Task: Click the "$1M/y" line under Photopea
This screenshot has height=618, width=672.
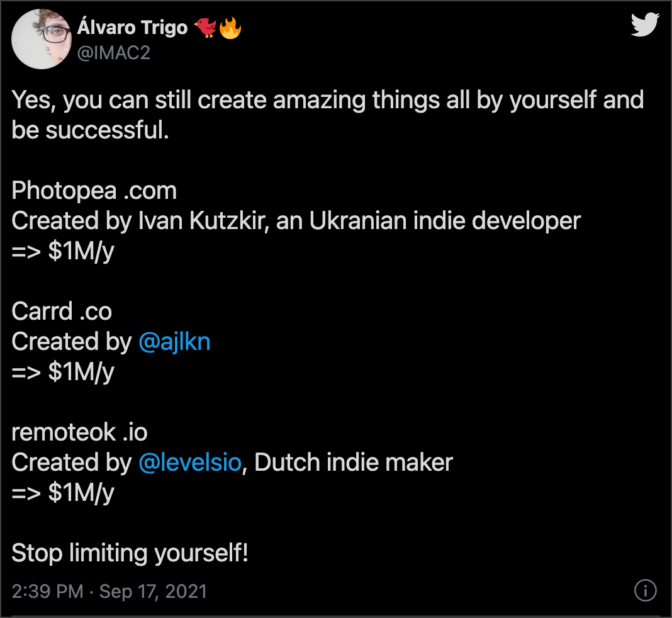Action: click(x=63, y=251)
